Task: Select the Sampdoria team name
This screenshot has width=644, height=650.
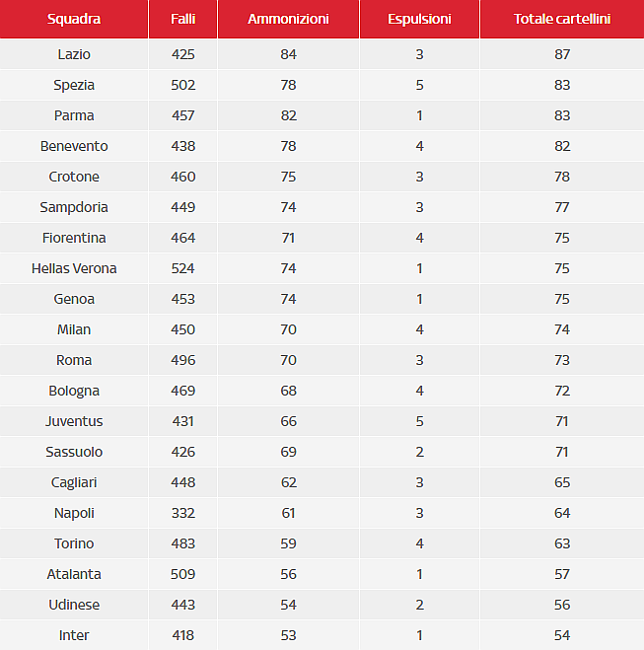Action: coord(74,207)
